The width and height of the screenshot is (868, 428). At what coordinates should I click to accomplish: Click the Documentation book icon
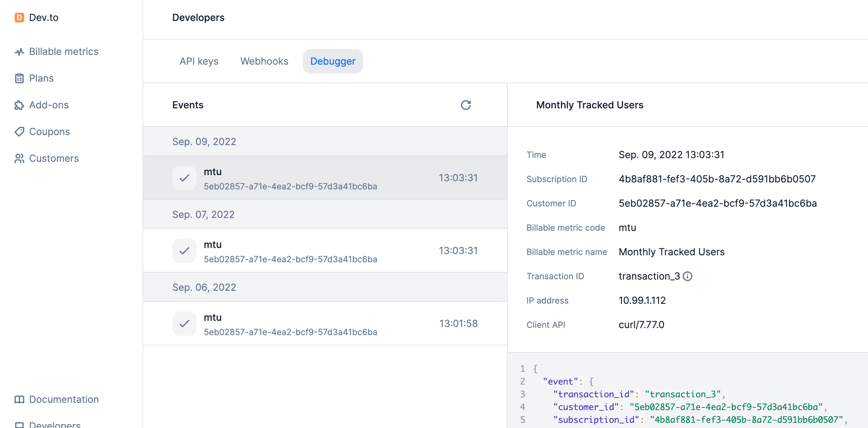click(x=19, y=399)
